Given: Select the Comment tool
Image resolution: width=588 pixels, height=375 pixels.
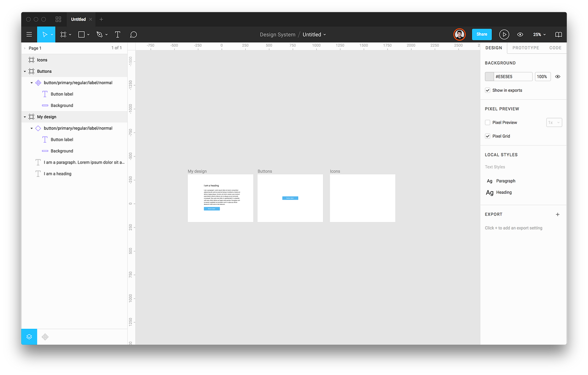Looking at the screenshot, I should click(x=133, y=34).
